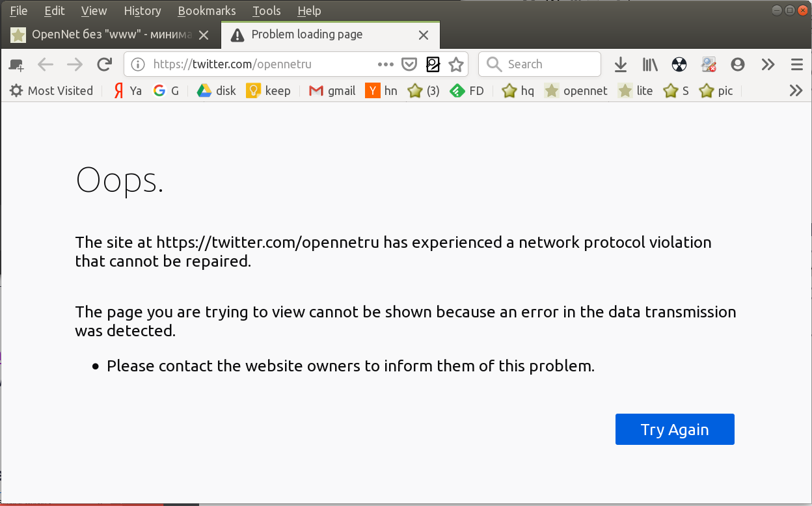The image size is (812, 506).
Task: Open the Library bookshelf icon
Action: [x=650, y=64]
